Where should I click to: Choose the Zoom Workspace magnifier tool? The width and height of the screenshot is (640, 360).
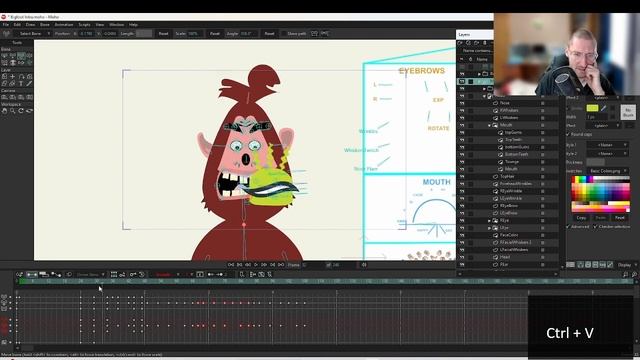13,111
